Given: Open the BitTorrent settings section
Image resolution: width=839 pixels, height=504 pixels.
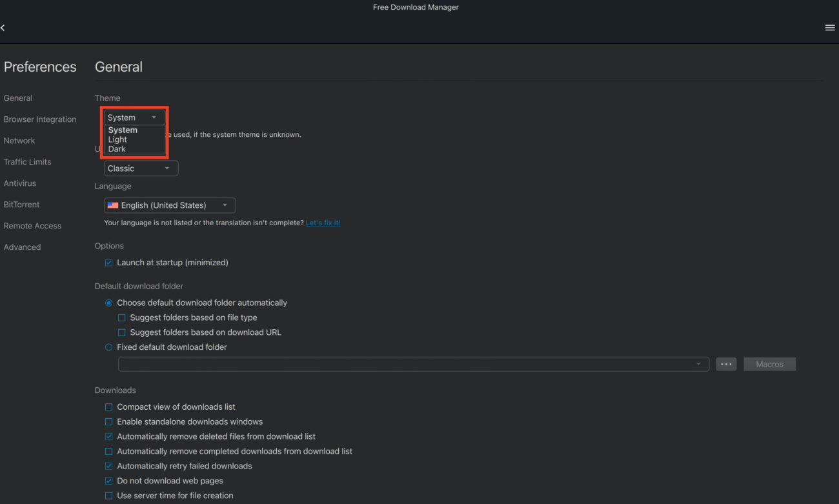Looking at the screenshot, I should pyautogui.click(x=21, y=204).
